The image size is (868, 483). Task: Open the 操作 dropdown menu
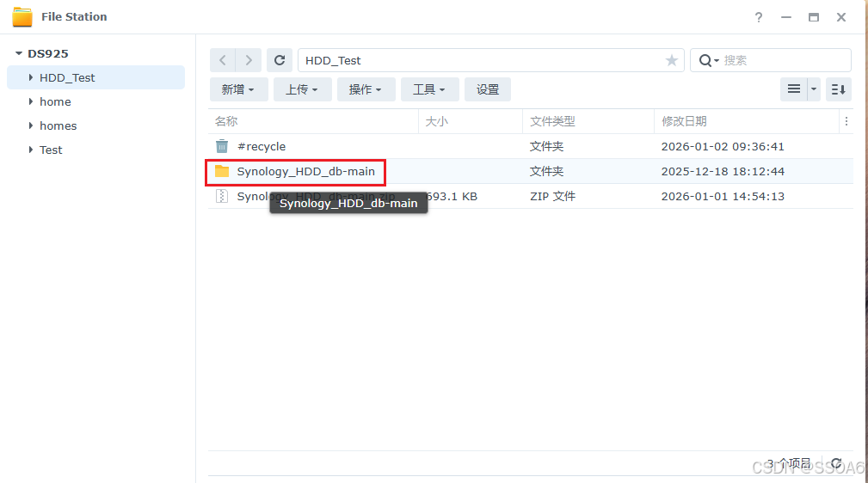(366, 89)
